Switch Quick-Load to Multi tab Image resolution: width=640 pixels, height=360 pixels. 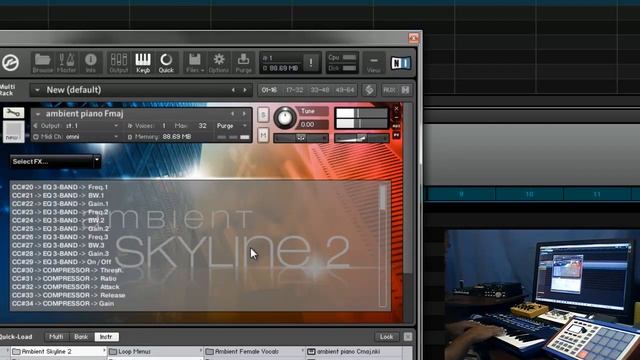coord(56,337)
